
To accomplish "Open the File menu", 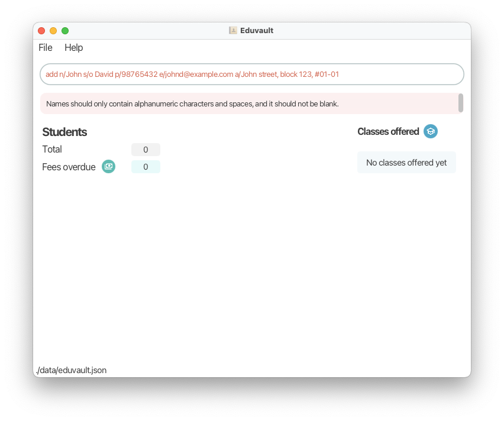I will pos(46,47).
